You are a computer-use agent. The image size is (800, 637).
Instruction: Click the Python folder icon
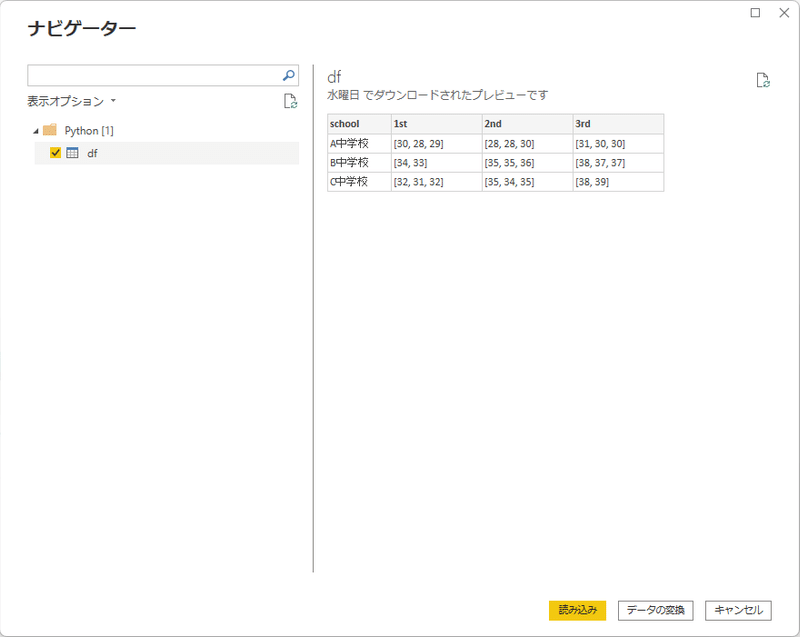click(x=50, y=130)
